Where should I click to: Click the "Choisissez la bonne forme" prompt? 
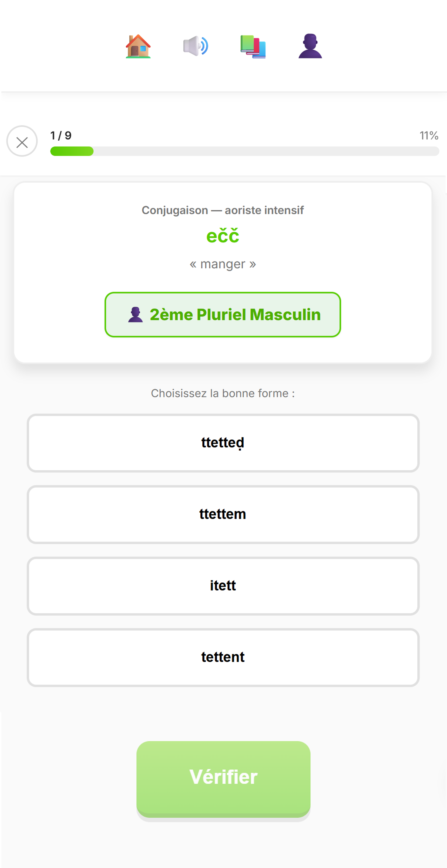pyautogui.click(x=223, y=393)
